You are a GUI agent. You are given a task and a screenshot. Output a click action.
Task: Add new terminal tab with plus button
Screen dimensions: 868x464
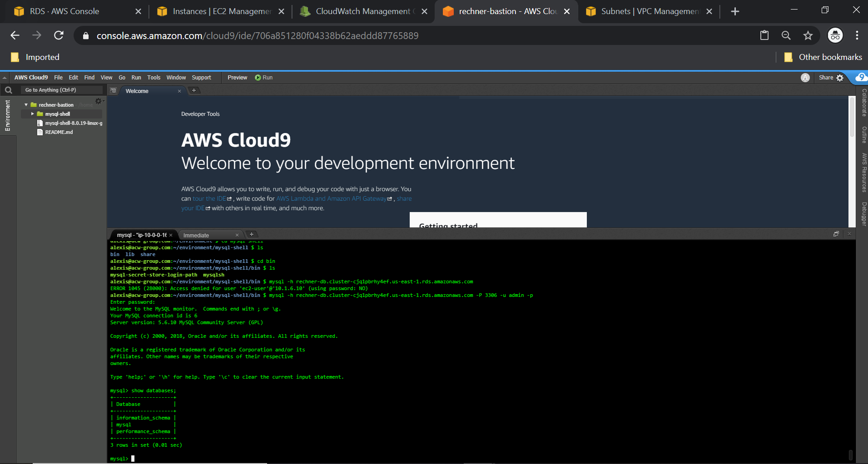252,234
